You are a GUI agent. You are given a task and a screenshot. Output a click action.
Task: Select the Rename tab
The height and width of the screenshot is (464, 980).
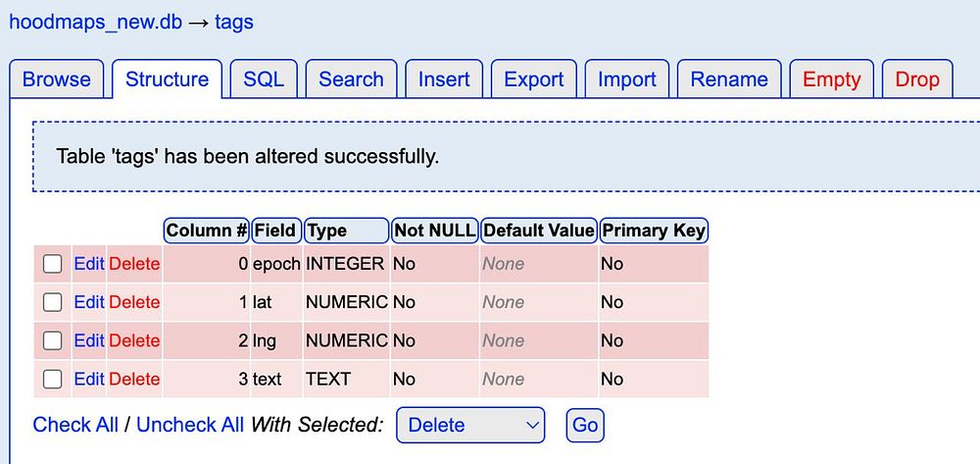[x=727, y=79]
